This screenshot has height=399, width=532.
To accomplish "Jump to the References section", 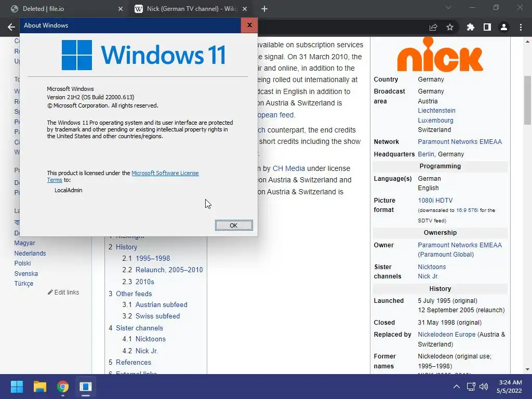I will [134, 362].
